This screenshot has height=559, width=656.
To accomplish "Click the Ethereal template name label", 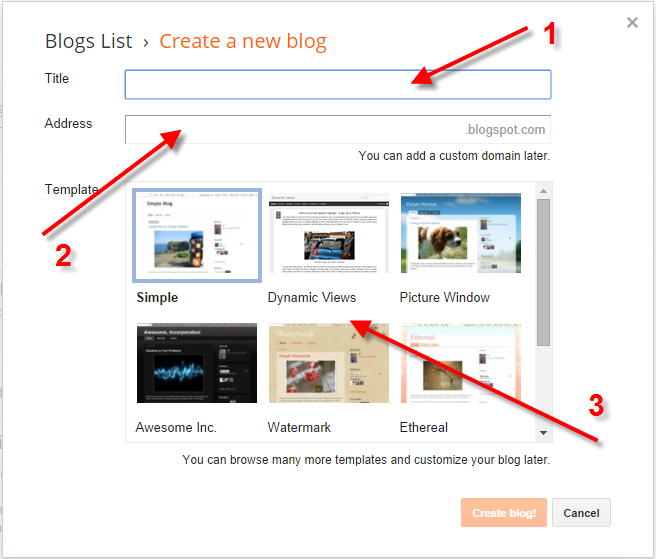I will [x=423, y=428].
